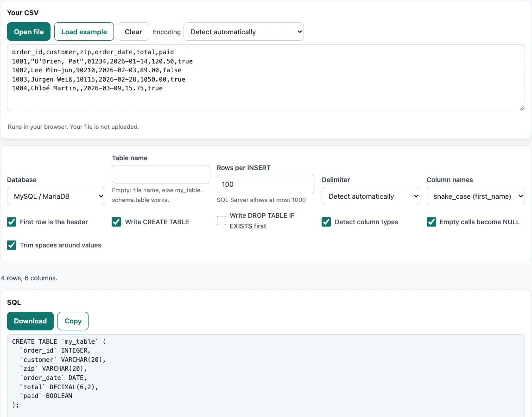The height and width of the screenshot is (417, 532).
Task: Uncheck Write CREATE TABLE
Action: [x=116, y=222]
